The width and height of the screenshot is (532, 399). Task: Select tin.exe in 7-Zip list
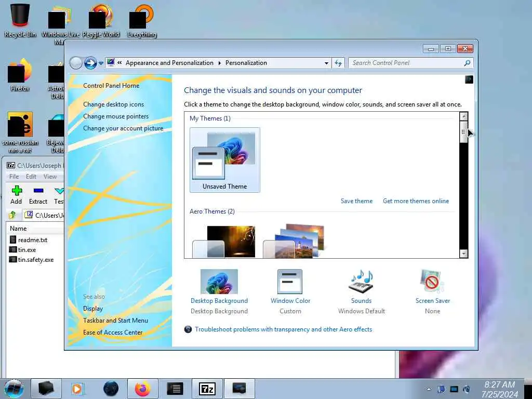click(x=27, y=250)
